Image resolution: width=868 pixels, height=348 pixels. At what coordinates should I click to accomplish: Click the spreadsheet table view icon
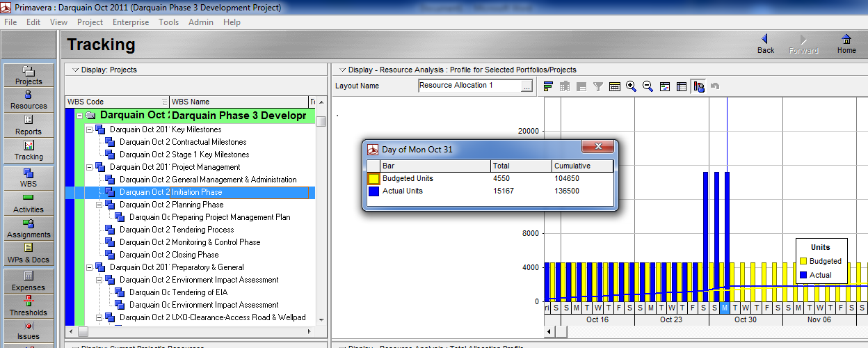click(682, 86)
